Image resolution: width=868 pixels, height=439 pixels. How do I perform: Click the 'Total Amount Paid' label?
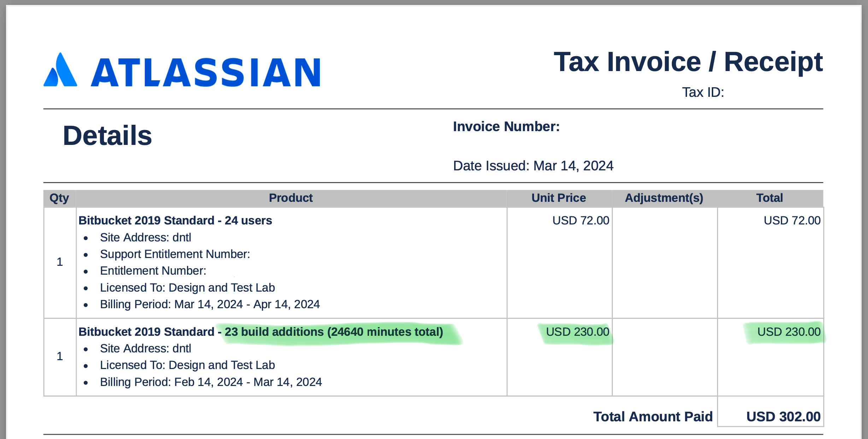tap(653, 417)
